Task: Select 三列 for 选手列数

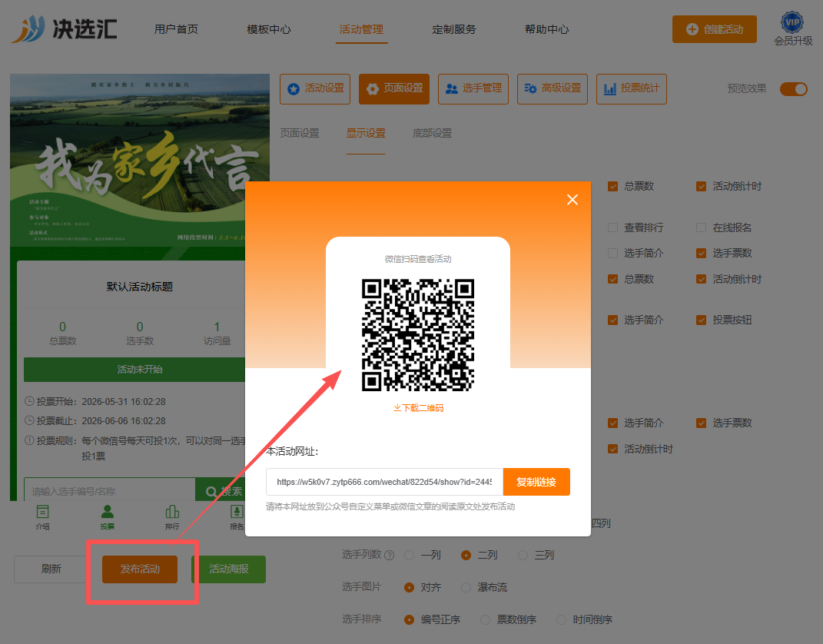Action: pyautogui.click(x=523, y=556)
